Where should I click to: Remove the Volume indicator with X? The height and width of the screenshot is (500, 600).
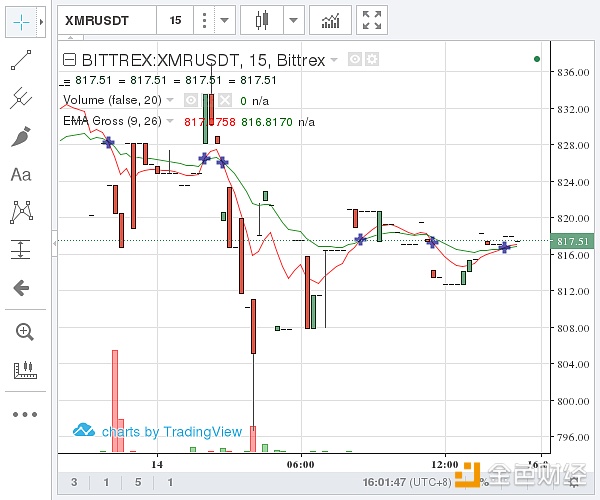point(225,100)
